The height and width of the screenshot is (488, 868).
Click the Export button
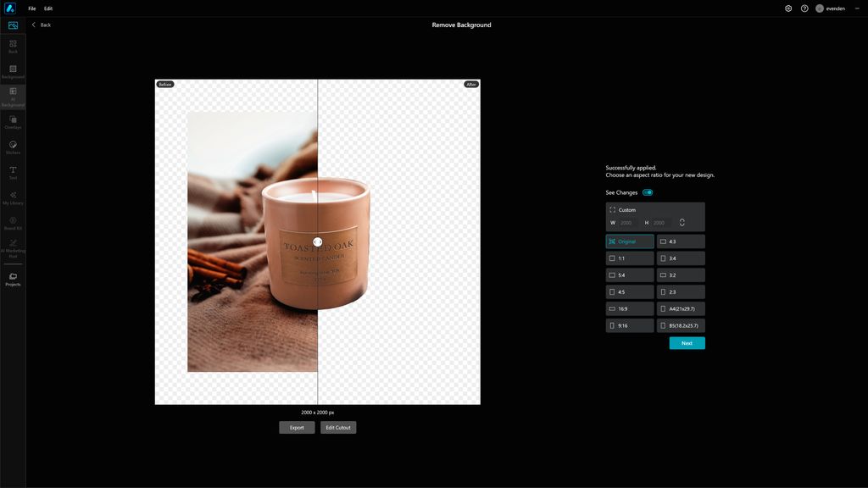click(x=297, y=427)
